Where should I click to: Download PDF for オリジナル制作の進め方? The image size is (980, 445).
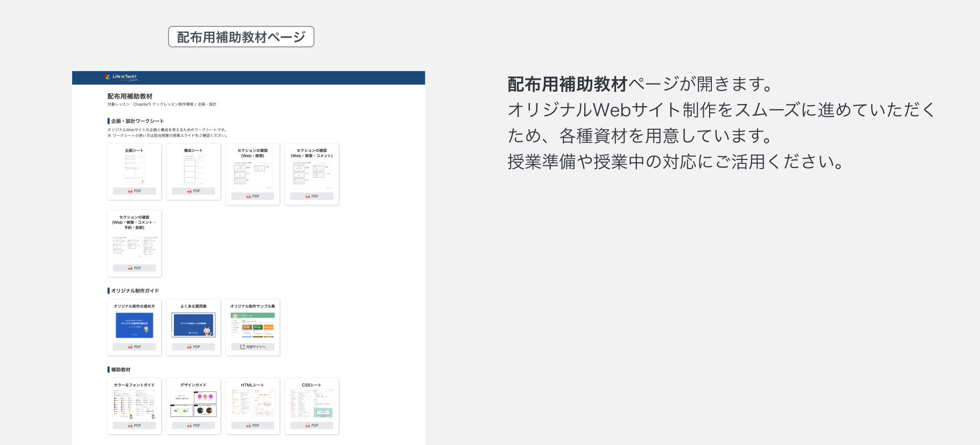(x=134, y=347)
